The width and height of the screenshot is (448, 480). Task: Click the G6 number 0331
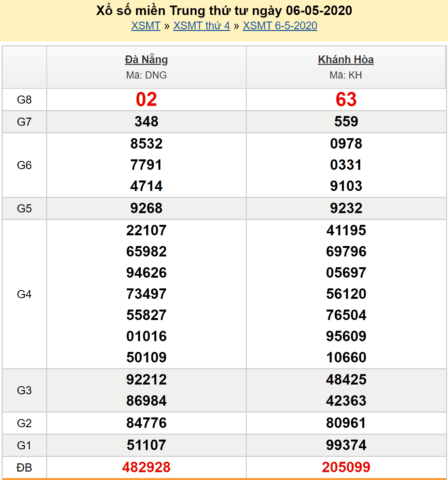(x=346, y=165)
